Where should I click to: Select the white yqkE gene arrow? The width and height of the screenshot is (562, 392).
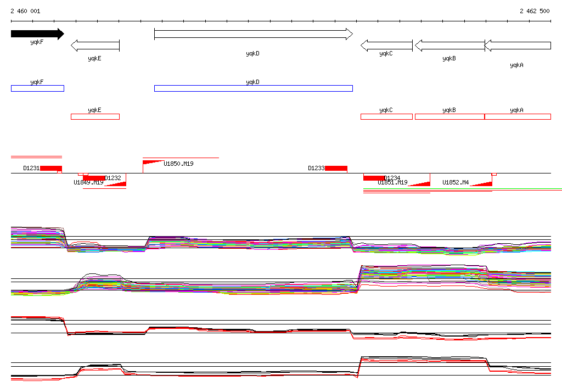(95, 46)
